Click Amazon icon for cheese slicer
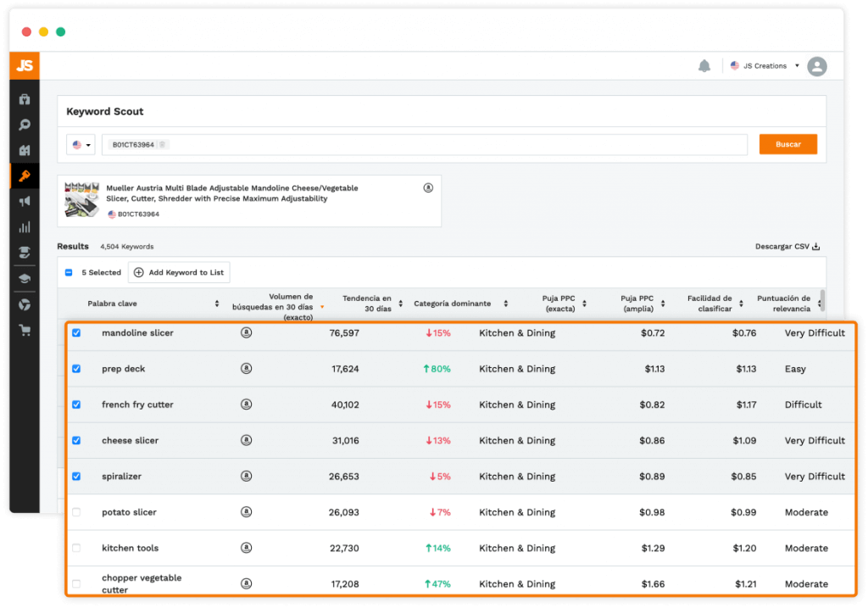 247,440
